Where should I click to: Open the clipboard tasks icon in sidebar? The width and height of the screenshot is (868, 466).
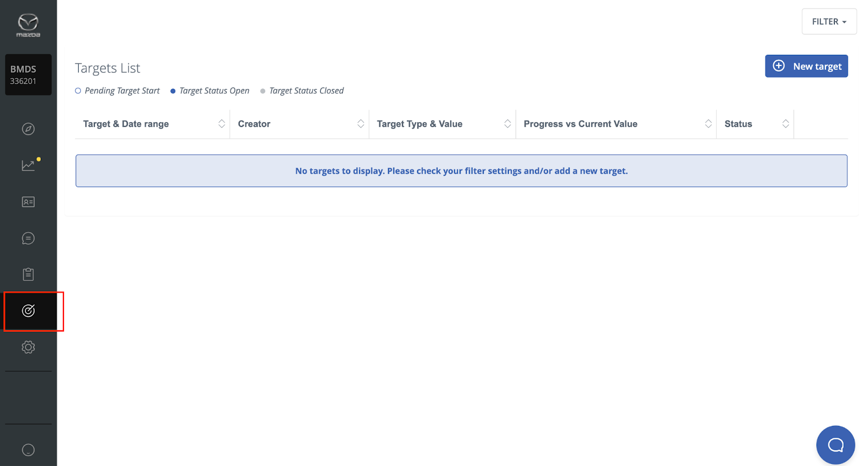pos(28,275)
